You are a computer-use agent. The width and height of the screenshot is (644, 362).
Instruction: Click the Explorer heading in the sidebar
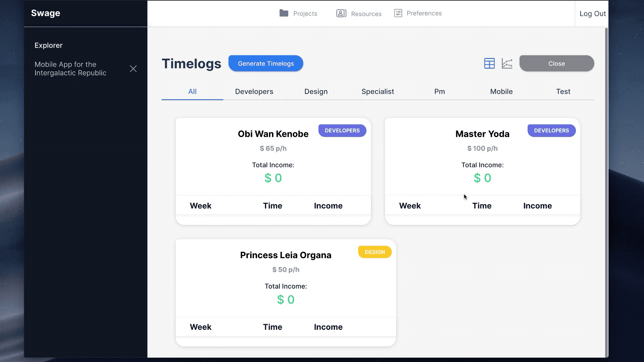[x=49, y=45]
